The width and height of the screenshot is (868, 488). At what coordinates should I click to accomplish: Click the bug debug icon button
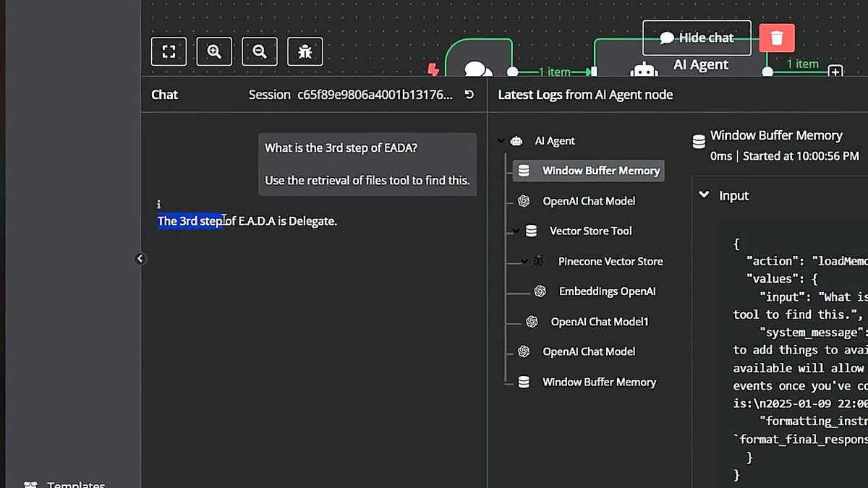coord(305,51)
